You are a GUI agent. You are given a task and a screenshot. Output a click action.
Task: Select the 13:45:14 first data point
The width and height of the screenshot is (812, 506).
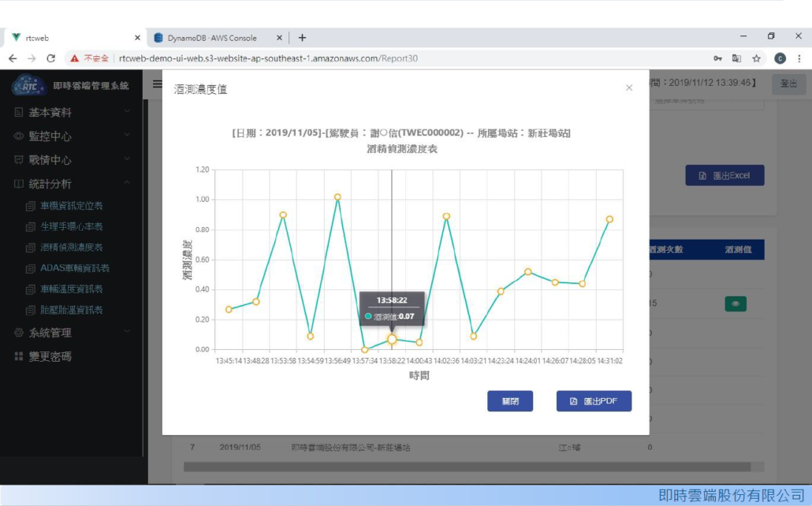229,309
